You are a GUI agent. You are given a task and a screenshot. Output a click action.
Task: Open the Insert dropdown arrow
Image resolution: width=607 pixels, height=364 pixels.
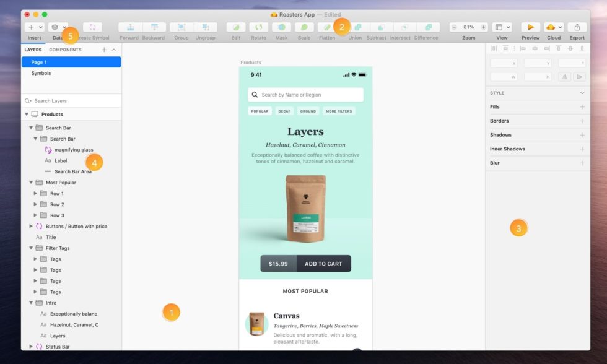point(41,27)
